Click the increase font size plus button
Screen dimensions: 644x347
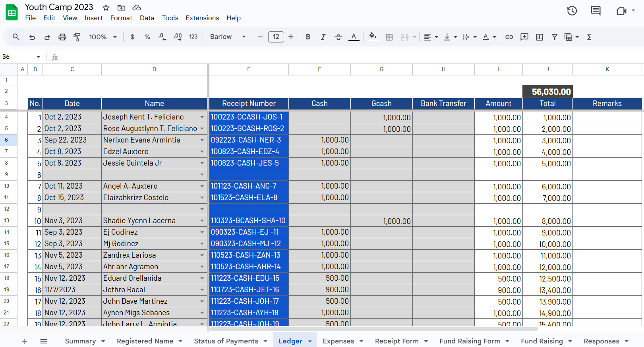[291, 37]
